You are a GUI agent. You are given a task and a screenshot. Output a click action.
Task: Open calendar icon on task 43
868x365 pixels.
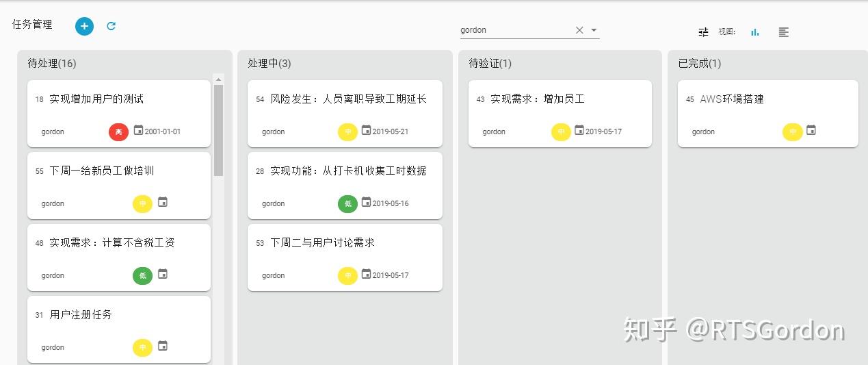[579, 130]
